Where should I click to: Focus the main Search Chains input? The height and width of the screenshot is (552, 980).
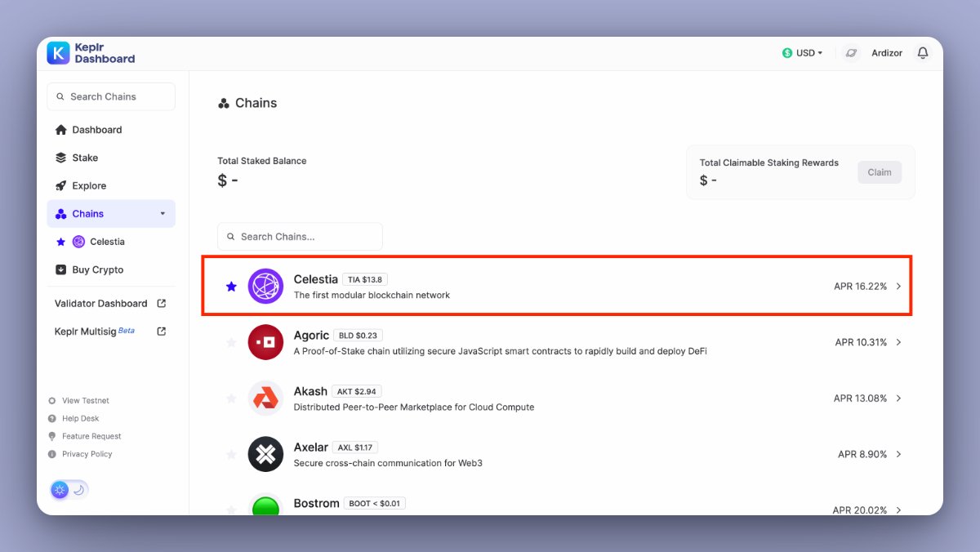300,237
